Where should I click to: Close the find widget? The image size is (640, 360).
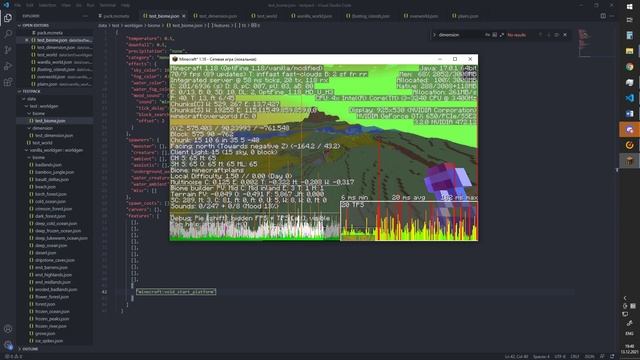click(x=565, y=35)
